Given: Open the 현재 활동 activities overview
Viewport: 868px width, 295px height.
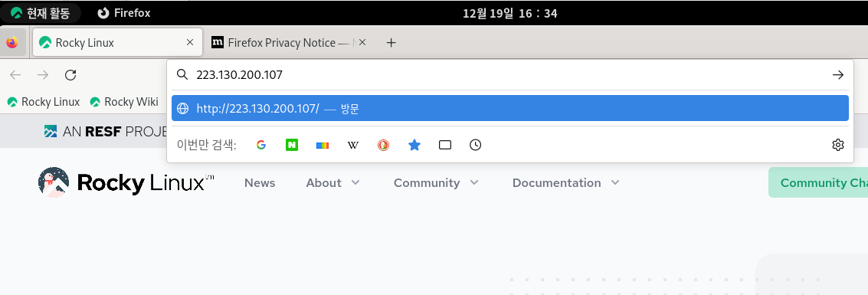Looking at the screenshot, I should [x=41, y=13].
